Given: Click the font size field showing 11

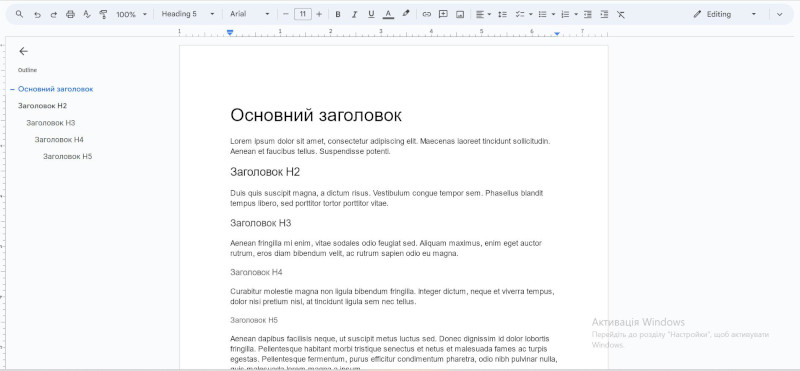Looking at the screenshot, I should pos(303,14).
